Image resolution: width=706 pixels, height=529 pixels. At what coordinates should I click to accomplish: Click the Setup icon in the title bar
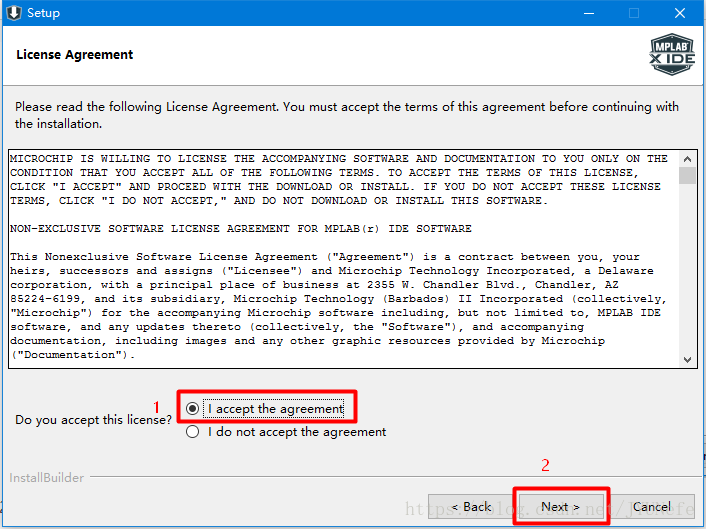(14, 13)
